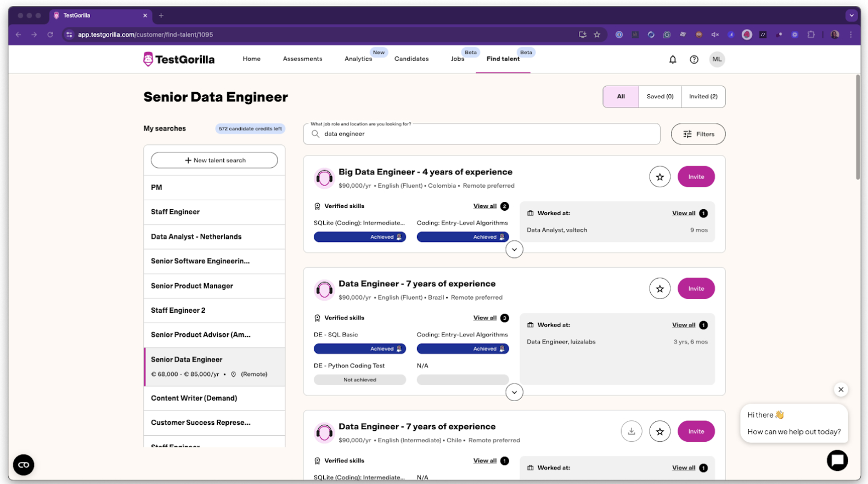Image resolution: width=868 pixels, height=484 pixels.
Task: Open the Assessments menu
Action: (302, 59)
